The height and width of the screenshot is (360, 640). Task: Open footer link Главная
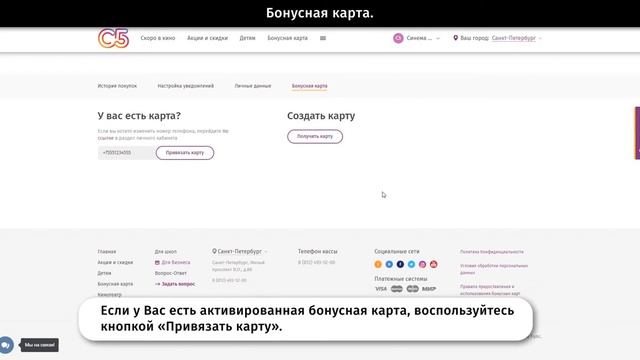click(107, 252)
